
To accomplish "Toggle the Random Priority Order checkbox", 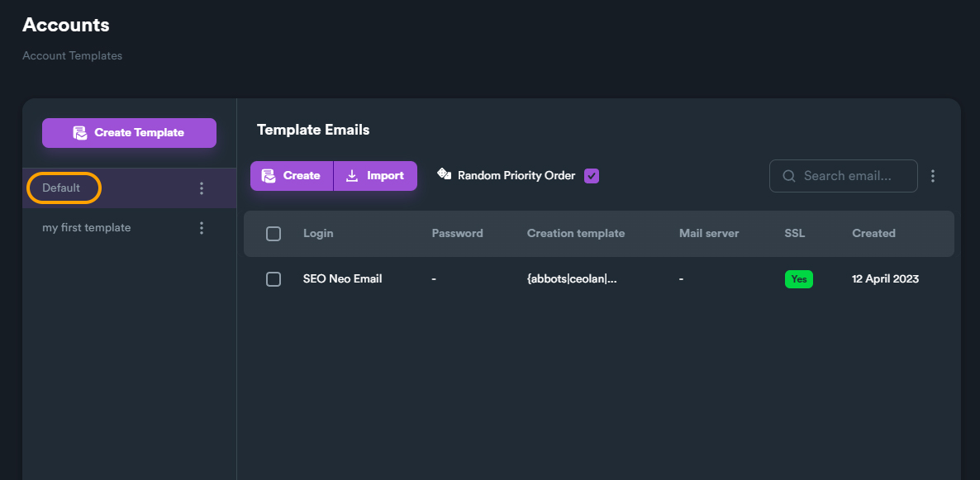I will [592, 176].
